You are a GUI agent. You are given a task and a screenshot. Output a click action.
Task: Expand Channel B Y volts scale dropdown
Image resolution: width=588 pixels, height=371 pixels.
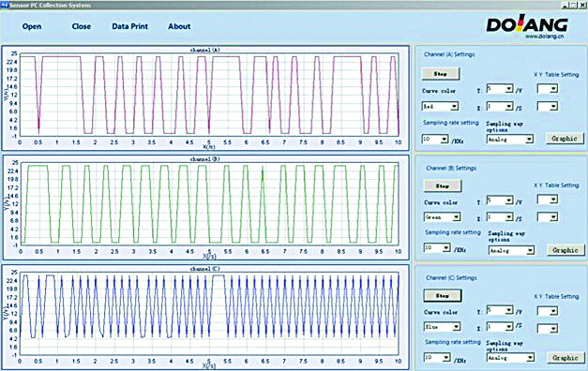pos(500,200)
